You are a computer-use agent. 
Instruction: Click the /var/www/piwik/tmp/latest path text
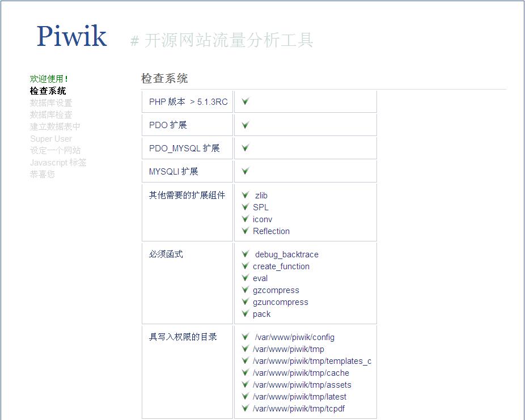pos(299,397)
